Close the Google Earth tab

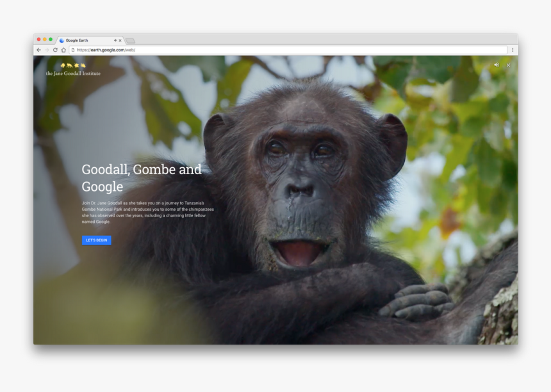(x=120, y=40)
